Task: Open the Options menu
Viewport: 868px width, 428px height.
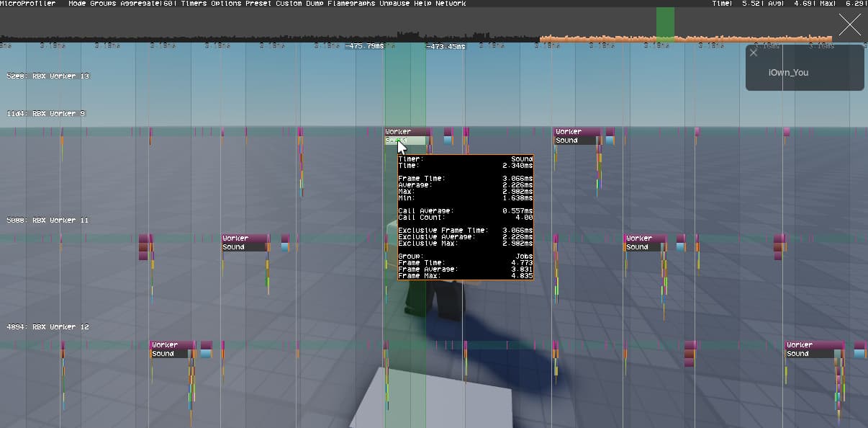Action: [x=226, y=4]
